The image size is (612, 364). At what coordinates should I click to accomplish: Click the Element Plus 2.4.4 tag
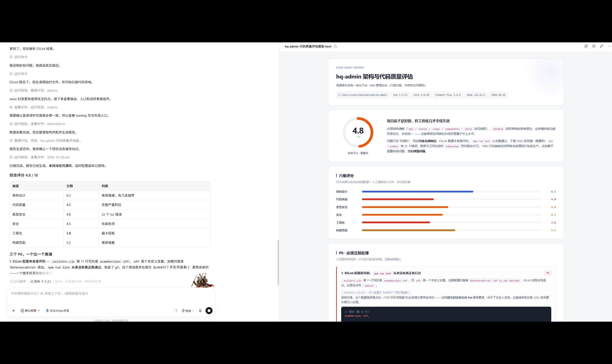pyautogui.click(x=448, y=95)
